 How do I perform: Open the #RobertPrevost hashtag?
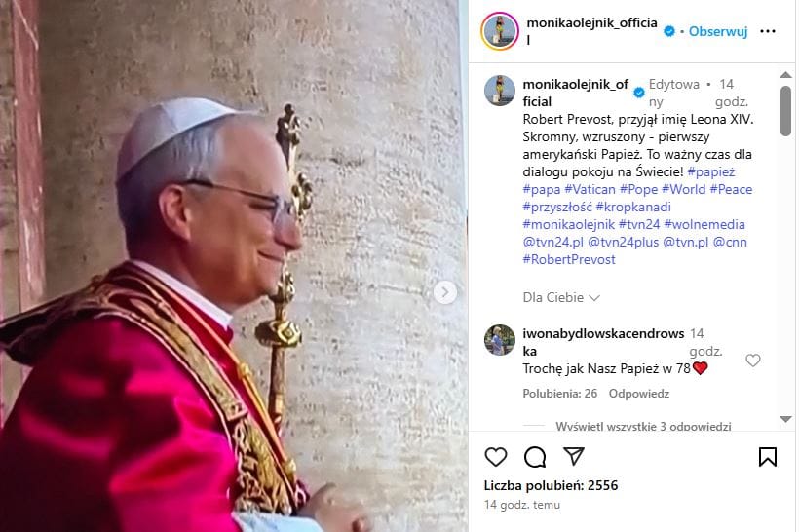[569, 259]
